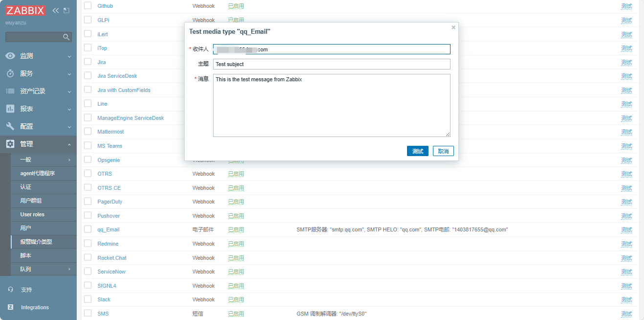Click the search magnifier icon in sidebar

point(66,37)
